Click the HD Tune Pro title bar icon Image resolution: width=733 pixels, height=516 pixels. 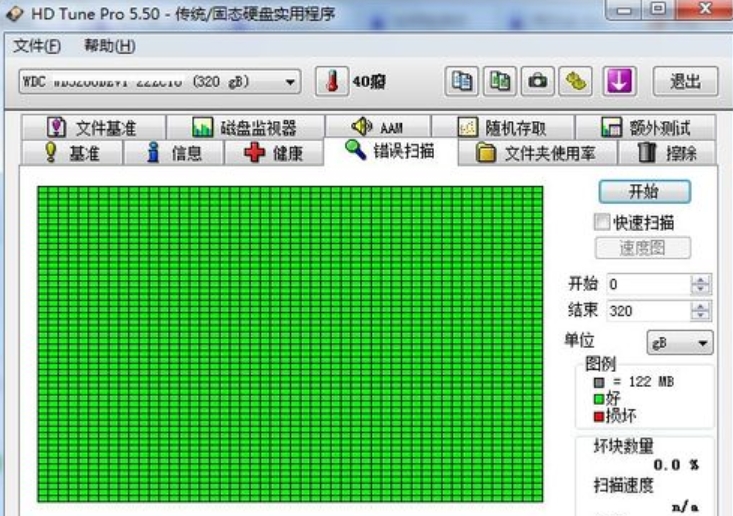click(x=15, y=13)
